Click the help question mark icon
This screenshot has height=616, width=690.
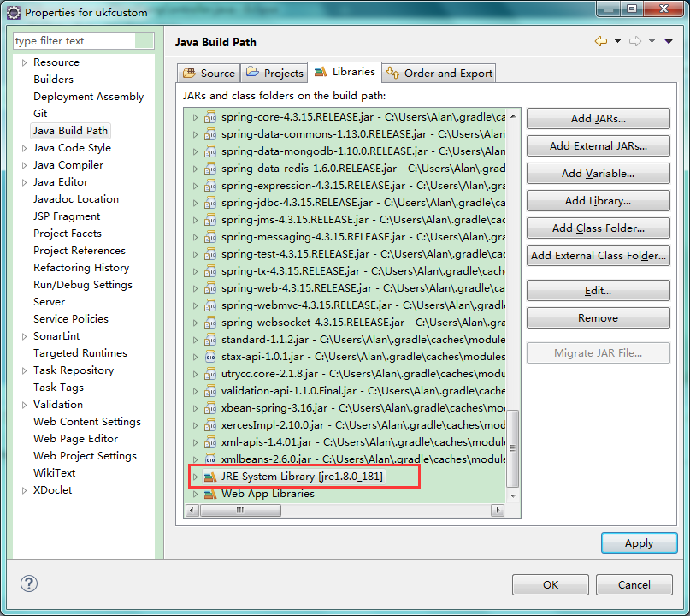pos(29,583)
